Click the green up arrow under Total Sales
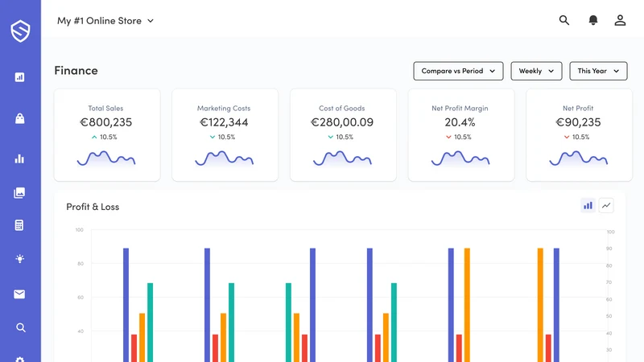 (x=94, y=137)
